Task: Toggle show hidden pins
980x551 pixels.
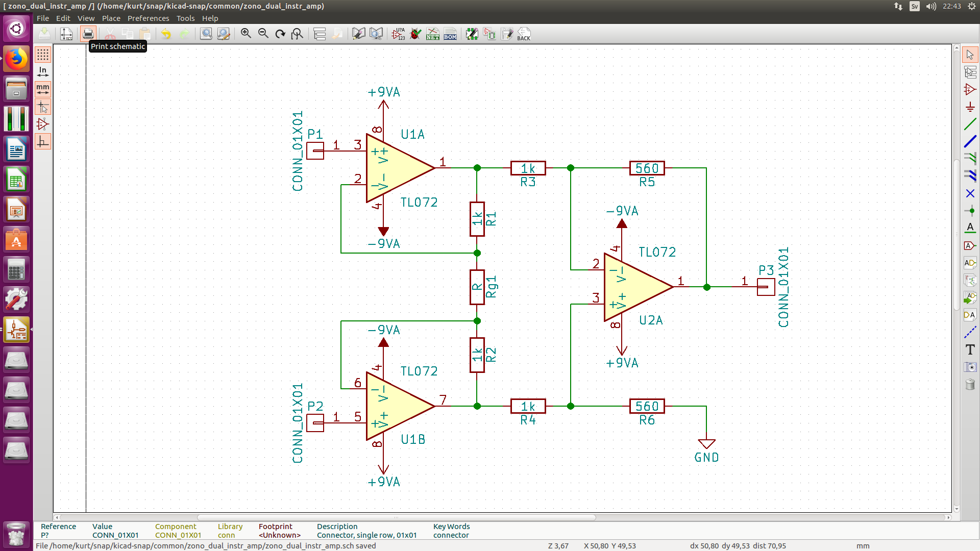Action: click(x=43, y=124)
